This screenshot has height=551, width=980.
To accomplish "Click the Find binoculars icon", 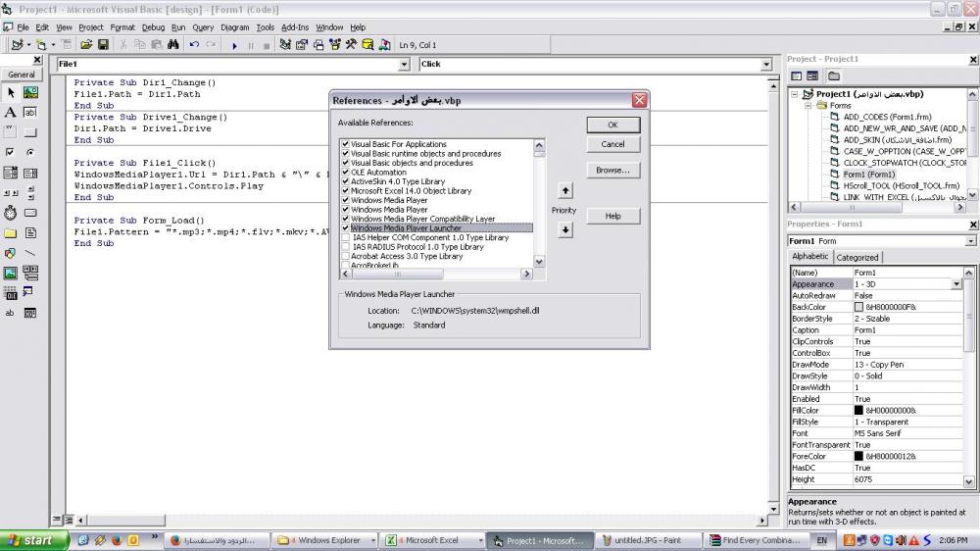I will click(x=173, y=45).
